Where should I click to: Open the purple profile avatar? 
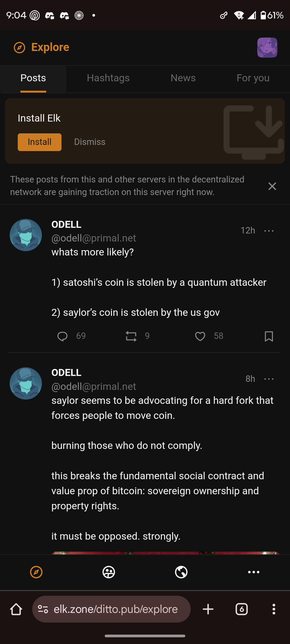point(267,47)
